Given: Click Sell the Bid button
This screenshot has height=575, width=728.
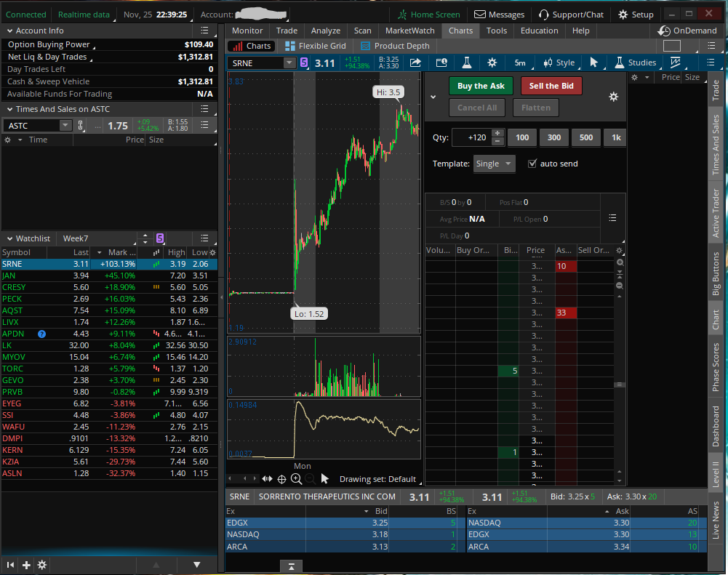Looking at the screenshot, I should pos(551,86).
